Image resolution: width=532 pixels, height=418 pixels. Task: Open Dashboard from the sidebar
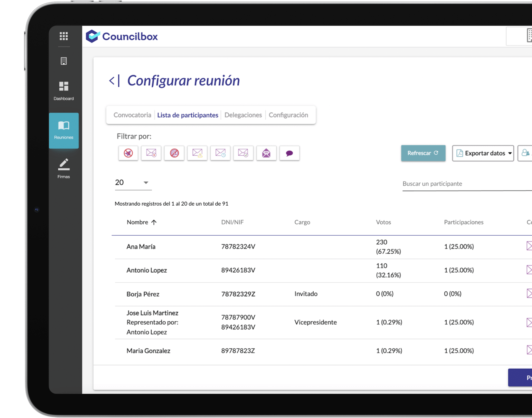(64, 91)
